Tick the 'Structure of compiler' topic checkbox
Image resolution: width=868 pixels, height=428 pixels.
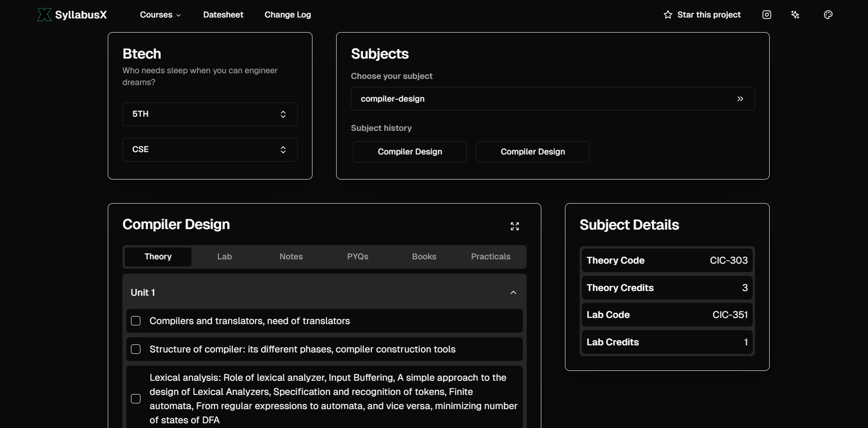(x=136, y=349)
